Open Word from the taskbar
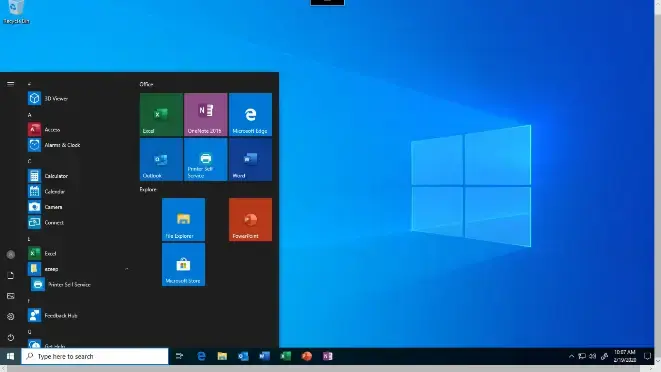Image resolution: width=661 pixels, height=372 pixels. (x=264, y=356)
